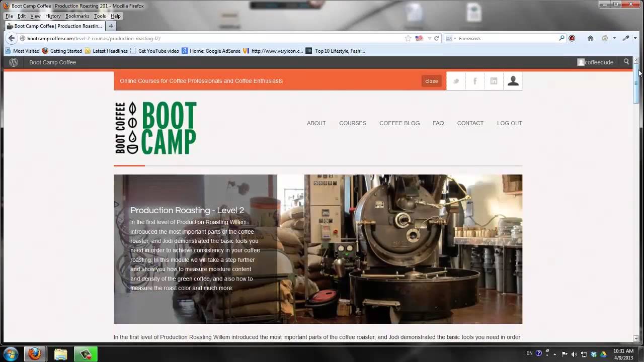Open the Facebook social icon
Viewport: 644px width, 362px height.
[475, 81]
